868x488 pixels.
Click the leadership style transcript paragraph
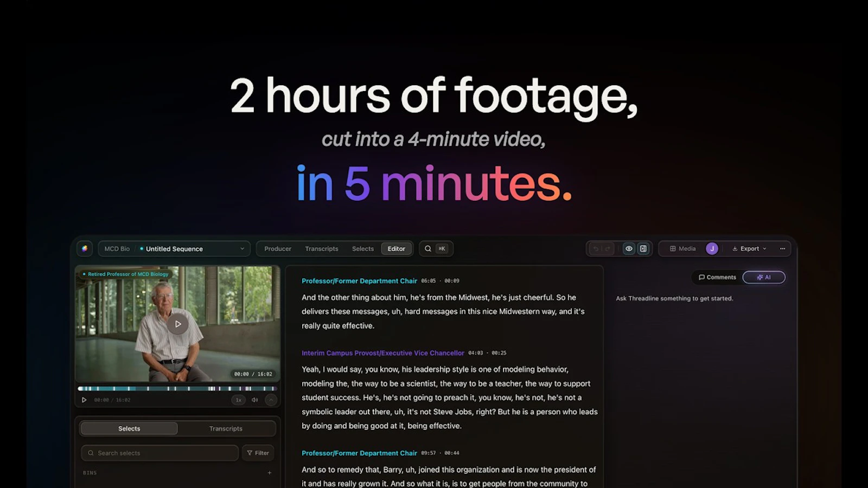pyautogui.click(x=450, y=397)
